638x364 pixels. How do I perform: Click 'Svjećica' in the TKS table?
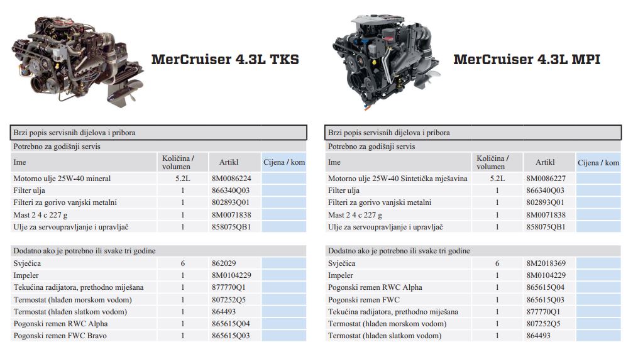[27, 263]
